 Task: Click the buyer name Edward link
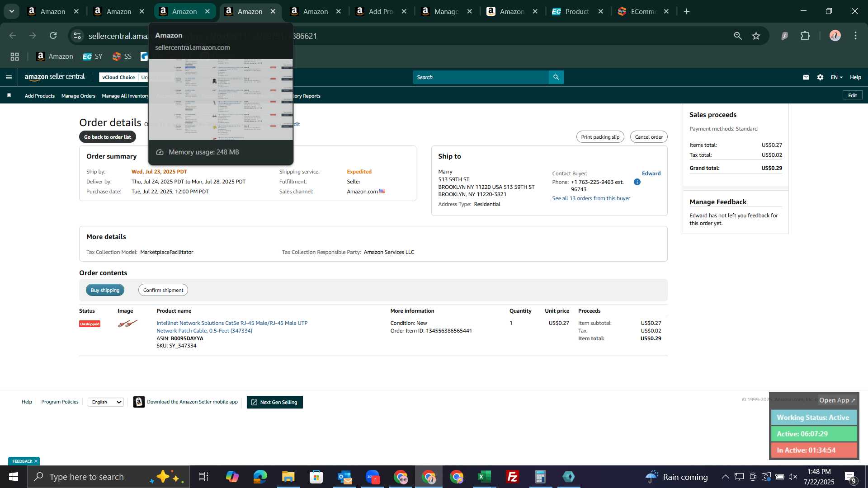651,174
